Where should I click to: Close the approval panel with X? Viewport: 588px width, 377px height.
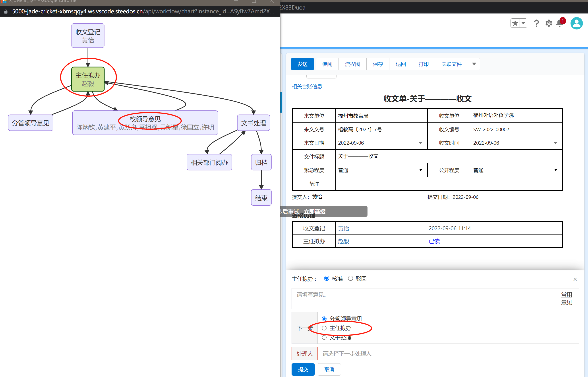coord(575,279)
